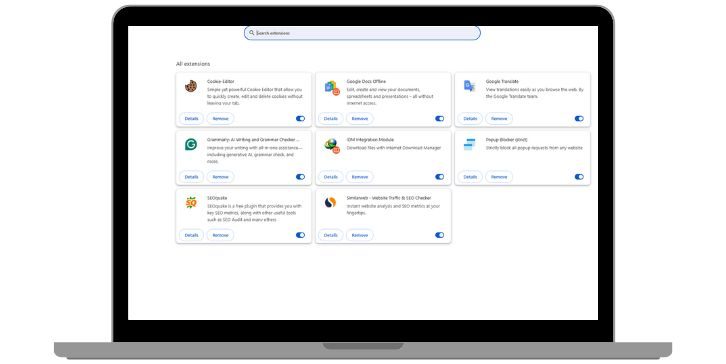This screenshot has width=726, height=364.
Task: Open Details for IDM Integration Module
Action: (331, 177)
